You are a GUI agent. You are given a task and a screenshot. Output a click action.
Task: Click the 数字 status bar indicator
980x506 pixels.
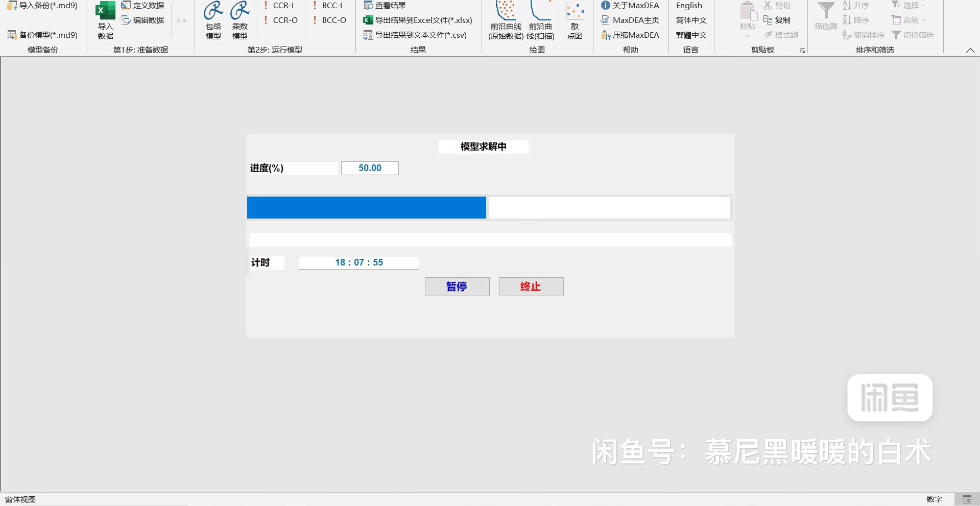tap(935, 499)
